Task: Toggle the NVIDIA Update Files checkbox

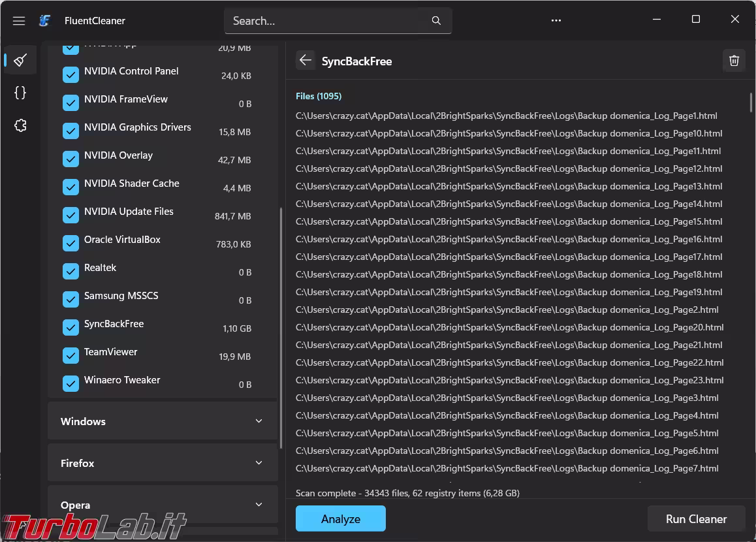Action: click(x=71, y=215)
